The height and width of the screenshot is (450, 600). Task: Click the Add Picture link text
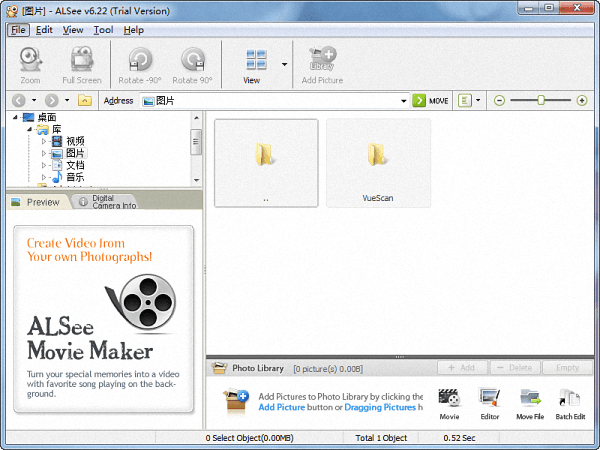tap(282, 407)
